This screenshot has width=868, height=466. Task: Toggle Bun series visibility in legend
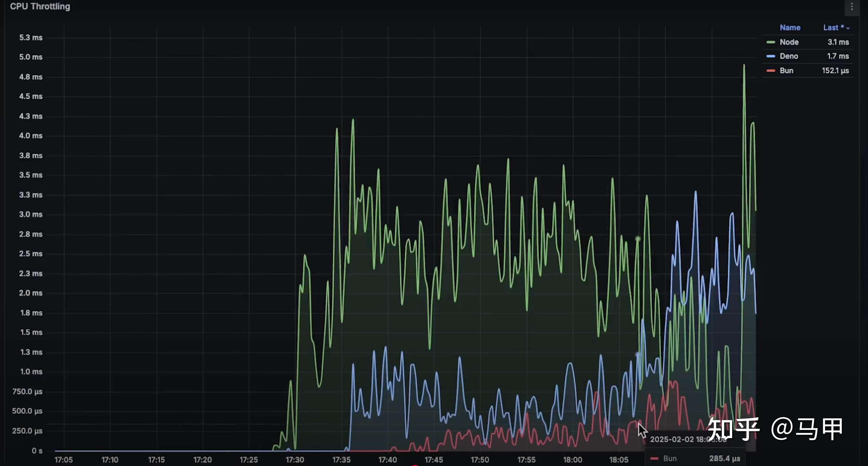click(x=786, y=71)
